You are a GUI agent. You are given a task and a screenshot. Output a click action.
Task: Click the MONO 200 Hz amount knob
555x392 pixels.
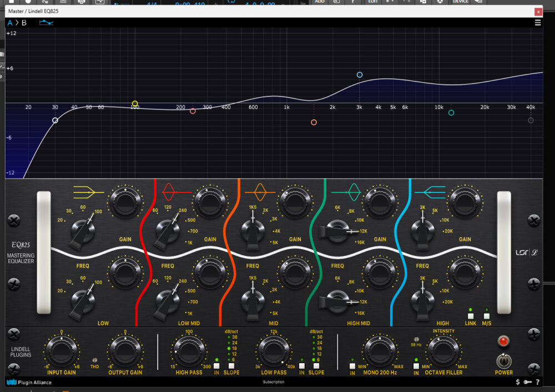tap(380, 351)
